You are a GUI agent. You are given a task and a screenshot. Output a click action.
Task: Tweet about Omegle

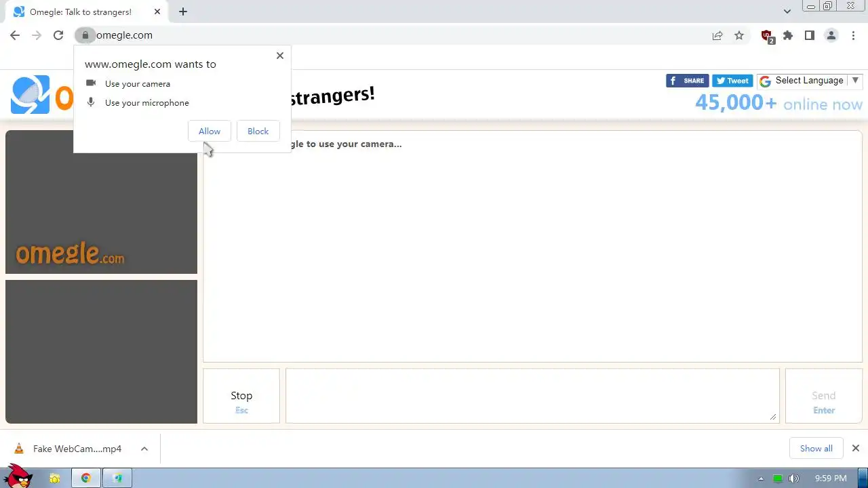(x=732, y=81)
